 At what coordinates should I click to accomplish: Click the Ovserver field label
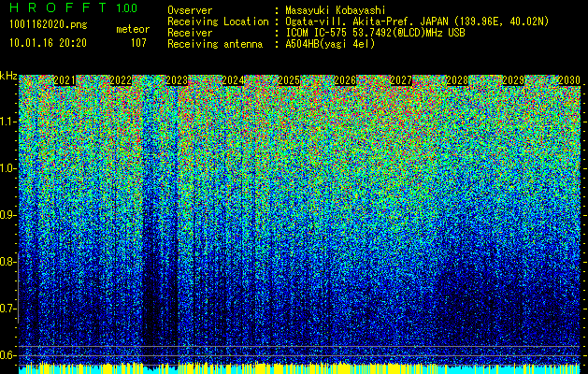point(190,10)
